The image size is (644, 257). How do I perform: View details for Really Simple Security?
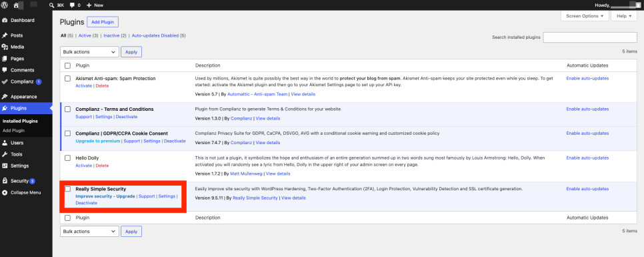click(293, 198)
